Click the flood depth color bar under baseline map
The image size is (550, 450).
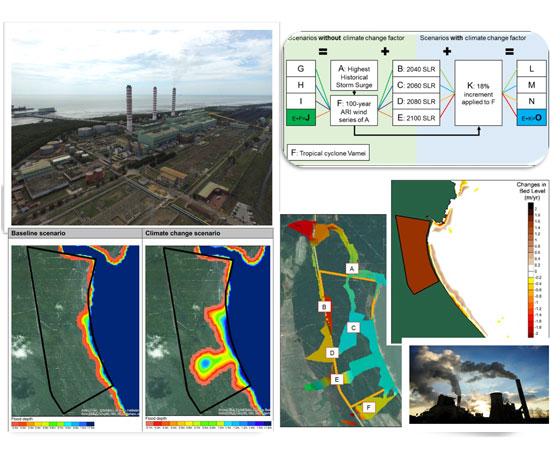click(53, 424)
